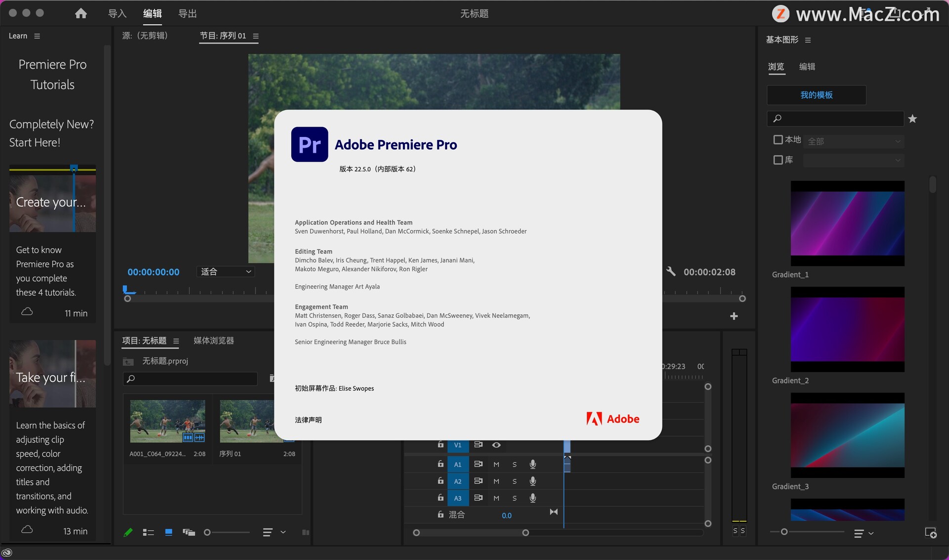Viewport: 949px width, 560px height.
Task: Click the 法律声明 link in About dialog
Action: coord(309,419)
